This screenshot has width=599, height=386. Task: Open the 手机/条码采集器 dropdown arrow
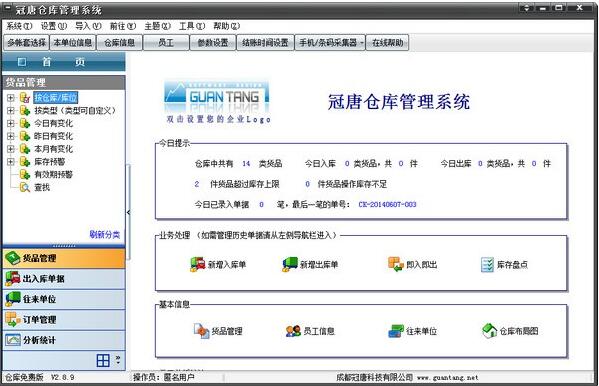pos(362,42)
